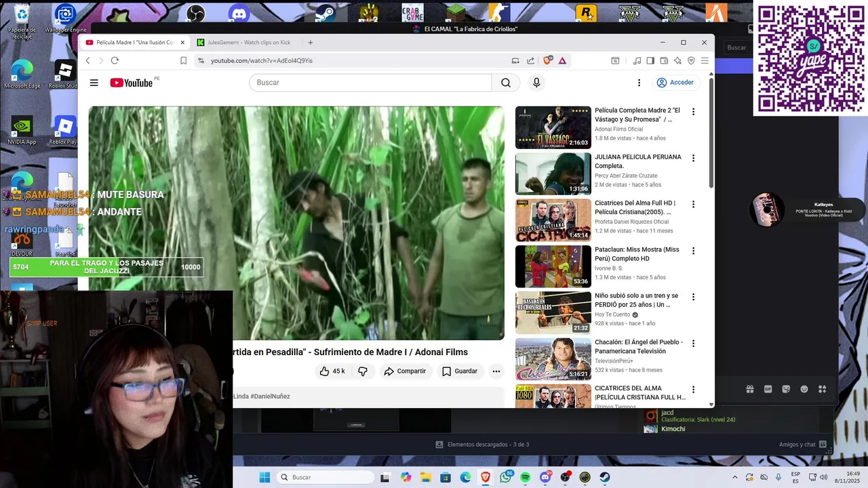Image resolution: width=868 pixels, height=488 pixels.
Task: Open Brave Rewards triangle icon
Action: point(562,60)
